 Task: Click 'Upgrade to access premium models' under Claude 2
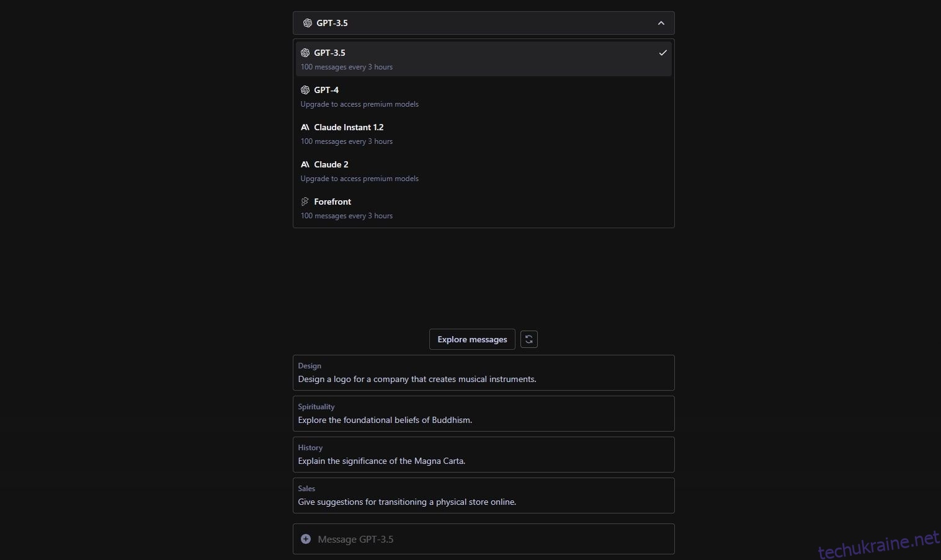click(360, 179)
